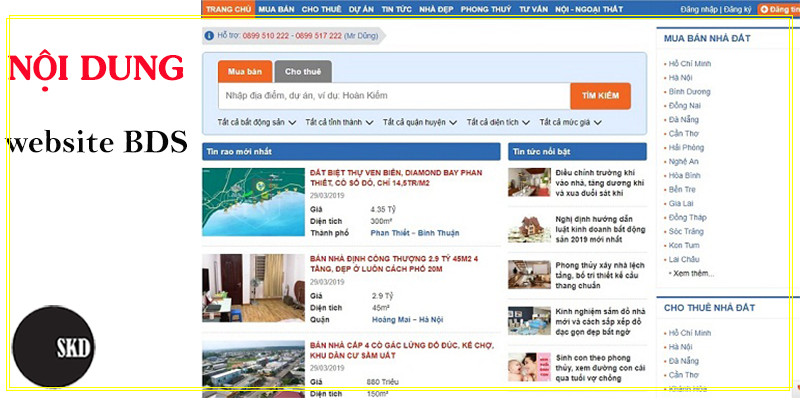This screenshot has height=398, width=800.
Task: Open Sâm Uất residential area listing thumbnail
Action: (x=254, y=369)
